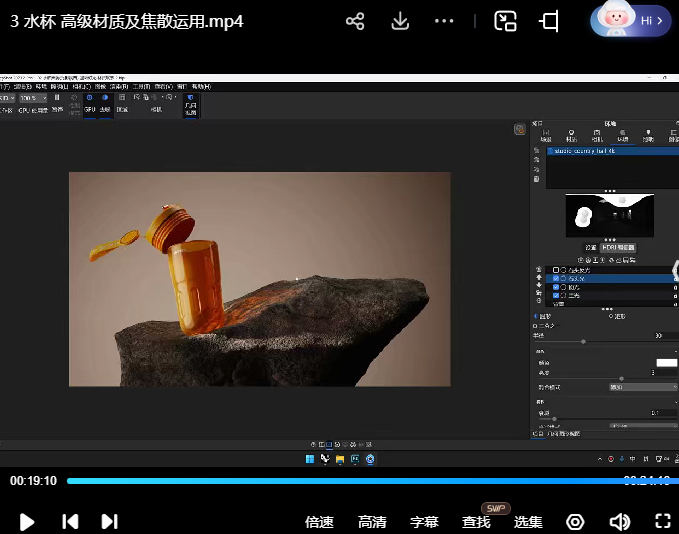Viewport: 679px width, 534px height.
Task: Open the 字幕 subtitle options
Action: click(424, 521)
